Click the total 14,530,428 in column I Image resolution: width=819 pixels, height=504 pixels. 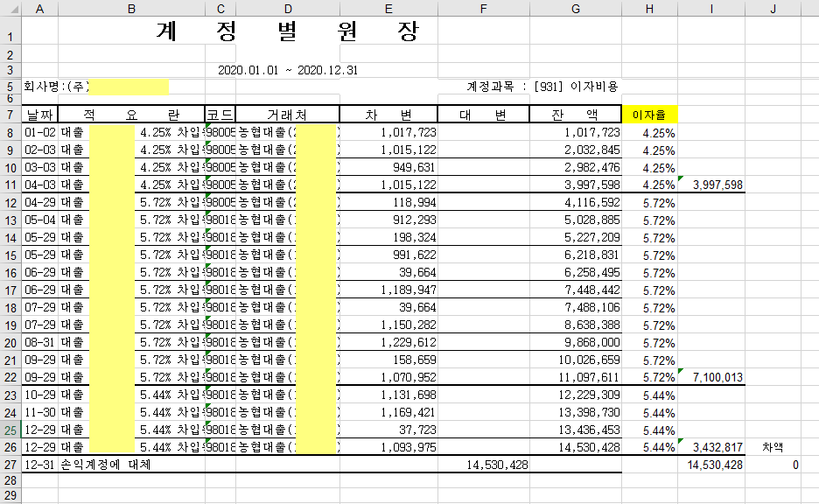click(711, 465)
